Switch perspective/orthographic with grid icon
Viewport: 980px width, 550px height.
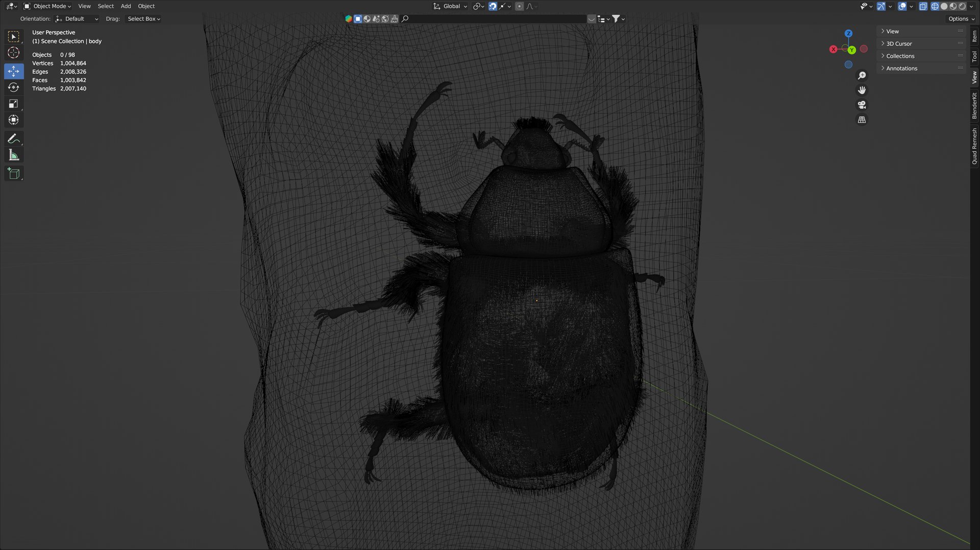862,119
